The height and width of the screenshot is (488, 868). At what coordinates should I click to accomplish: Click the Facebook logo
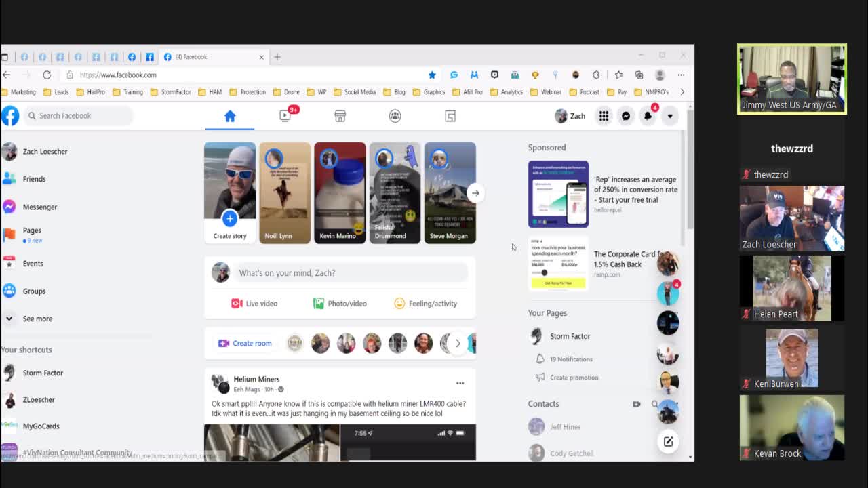tap(10, 116)
